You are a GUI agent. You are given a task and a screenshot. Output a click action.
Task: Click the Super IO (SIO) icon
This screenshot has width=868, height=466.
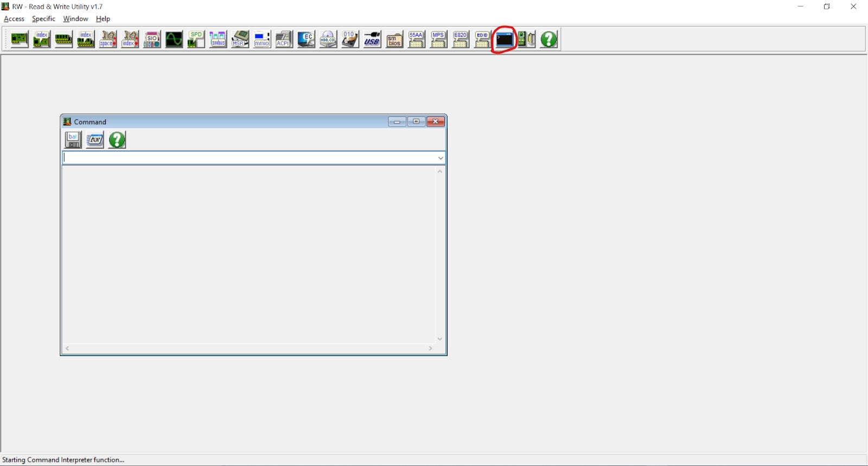pos(152,39)
